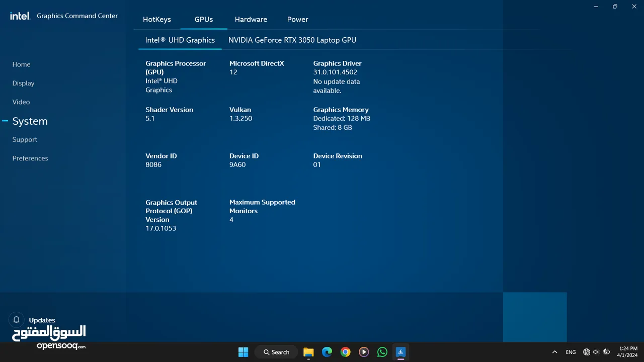The height and width of the screenshot is (362, 644).
Task: Select the GPUs tab
Action: coord(204,19)
